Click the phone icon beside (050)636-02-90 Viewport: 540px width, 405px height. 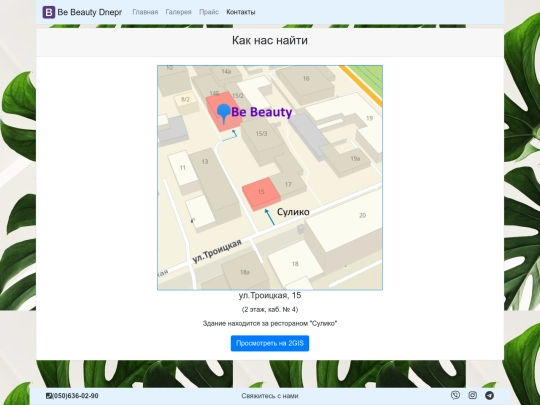click(49, 396)
